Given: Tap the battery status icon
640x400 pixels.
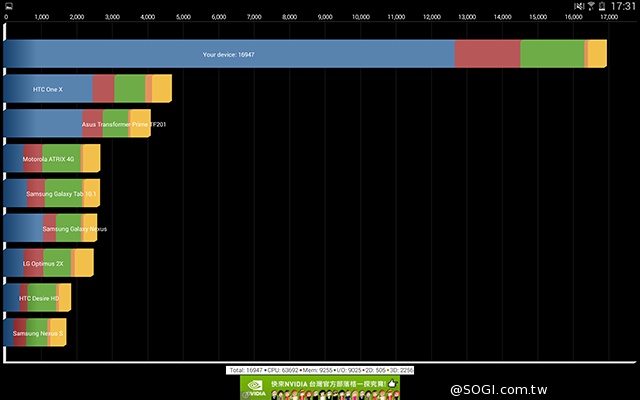Looking at the screenshot, I should [603, 6].
